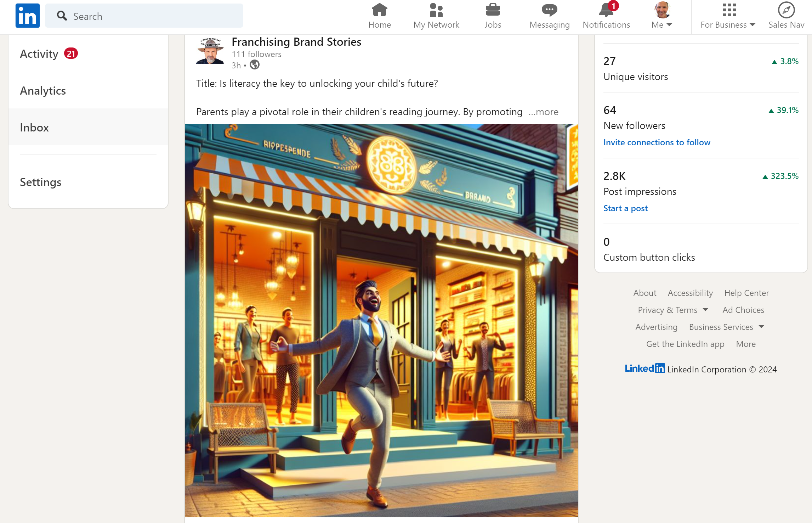Click the Franchising Brand Stories page avatar
Screen dimensions: 812x523
[x=210, y=51]
